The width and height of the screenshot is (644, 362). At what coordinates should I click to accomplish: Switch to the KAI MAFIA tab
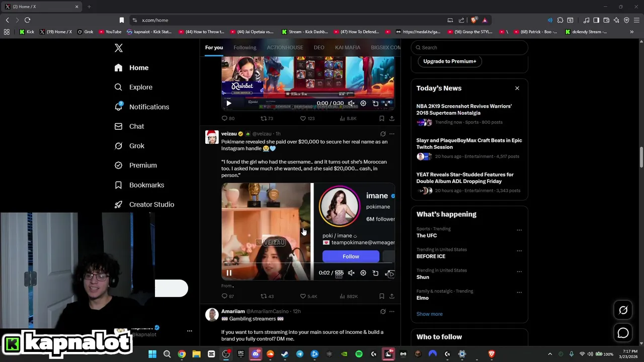click(348, 47)
